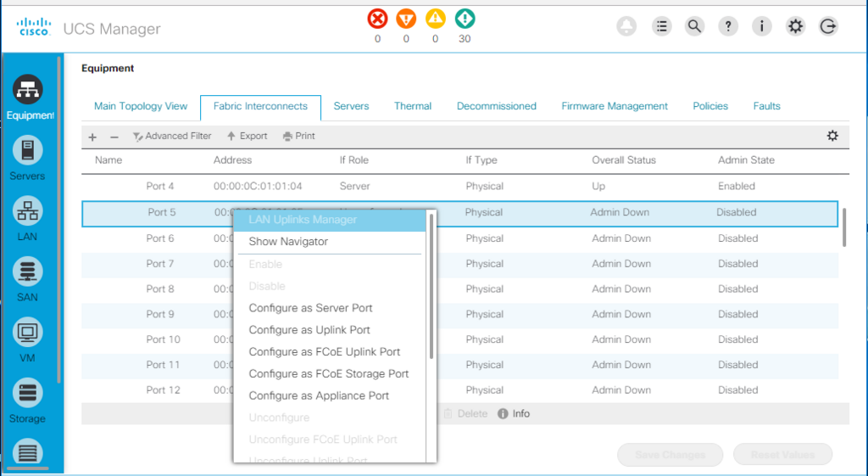Open the header settings gear icon
The height and width of the screenshot is (476, 868).
pos(795,26)
